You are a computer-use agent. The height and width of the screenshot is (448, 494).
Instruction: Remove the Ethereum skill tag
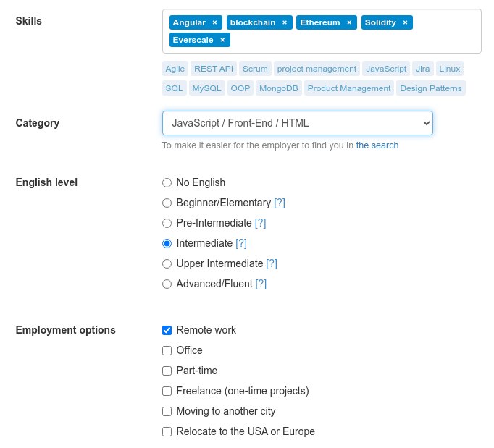coord(349,22)
